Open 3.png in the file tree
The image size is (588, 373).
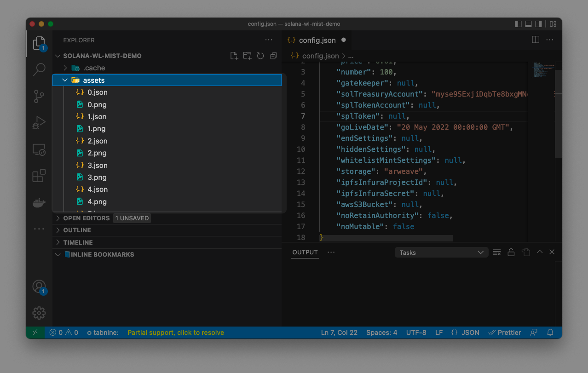pos(97,177)
